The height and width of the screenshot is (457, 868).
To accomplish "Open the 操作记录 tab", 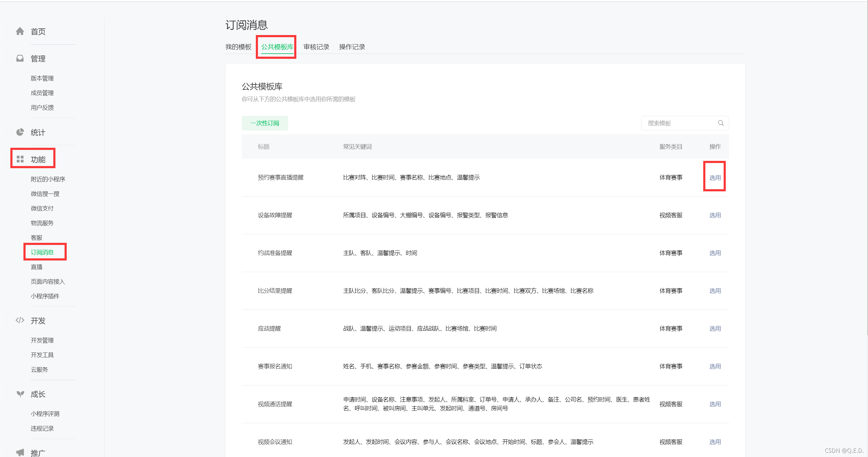I will pyautogui.click(x=352, y=47).
